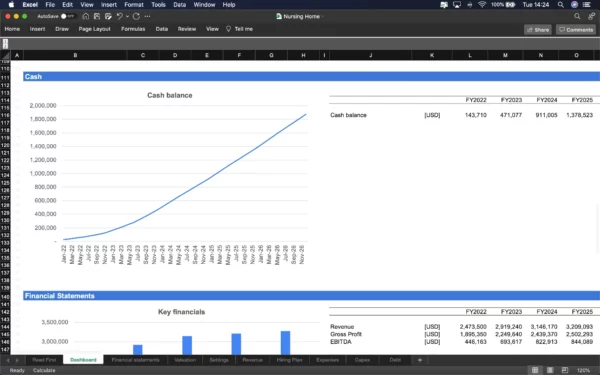Open the Formulas ribbon tab
The width and height of the screenshot is (600, 375).
(x=133, y=29)
